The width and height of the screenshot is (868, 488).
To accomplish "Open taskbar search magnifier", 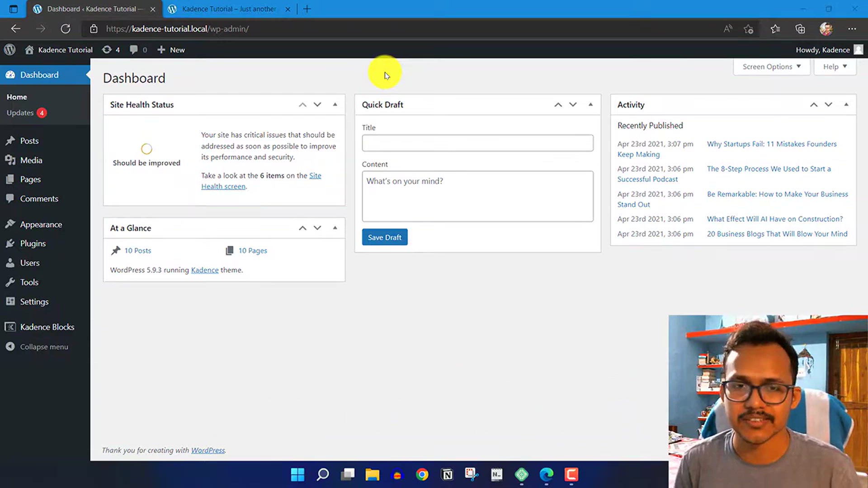I will pos(323,474).
